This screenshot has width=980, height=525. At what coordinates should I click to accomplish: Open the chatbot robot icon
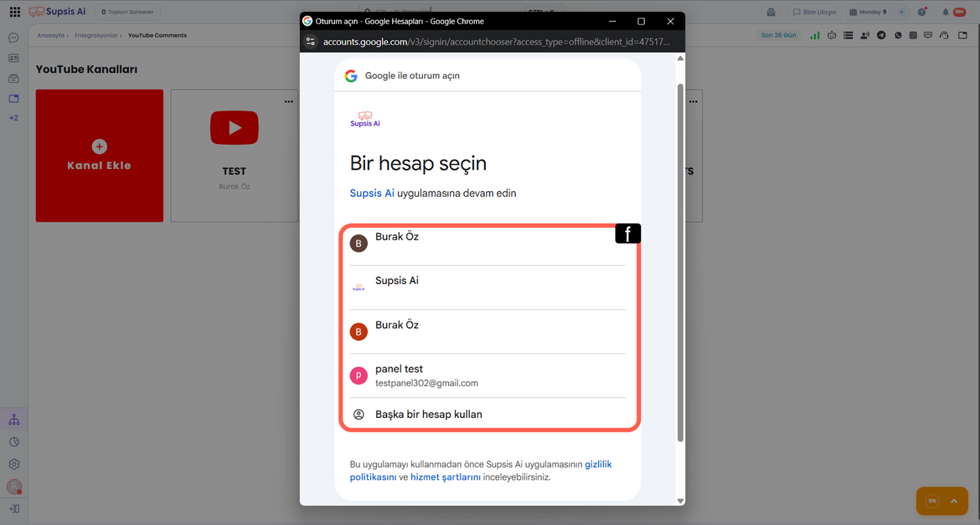point(831,36)
